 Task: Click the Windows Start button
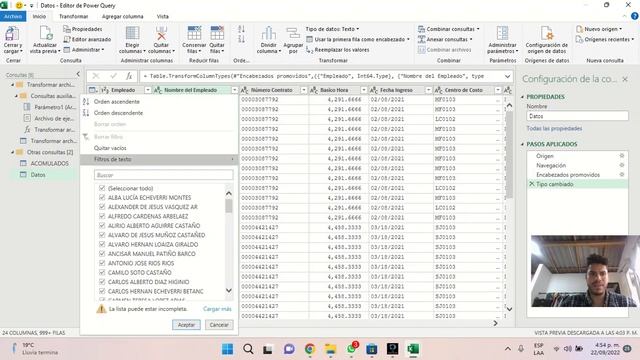(x=227, y=349)
